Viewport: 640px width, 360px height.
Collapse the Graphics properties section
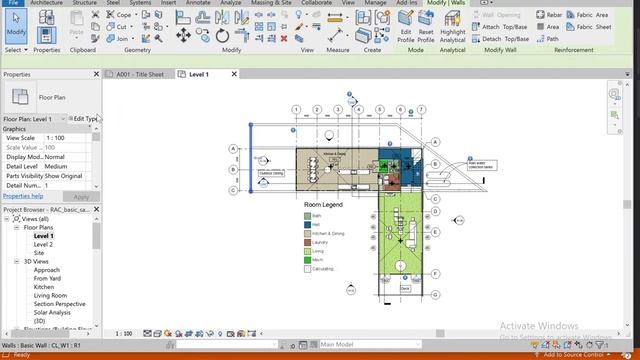pos(90,128)
